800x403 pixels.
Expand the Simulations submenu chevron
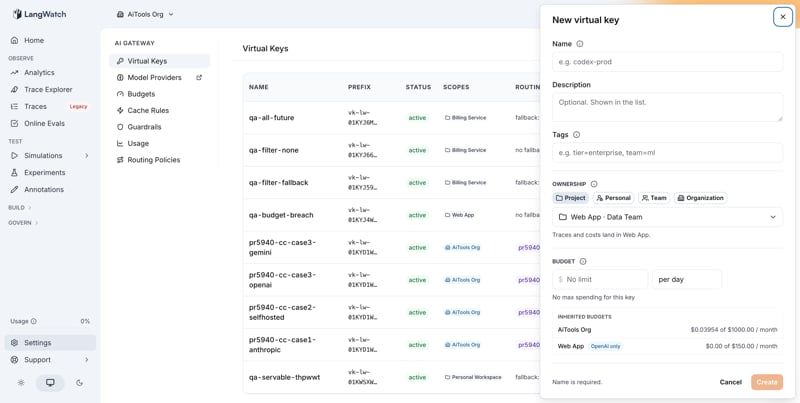coord(87,156)
